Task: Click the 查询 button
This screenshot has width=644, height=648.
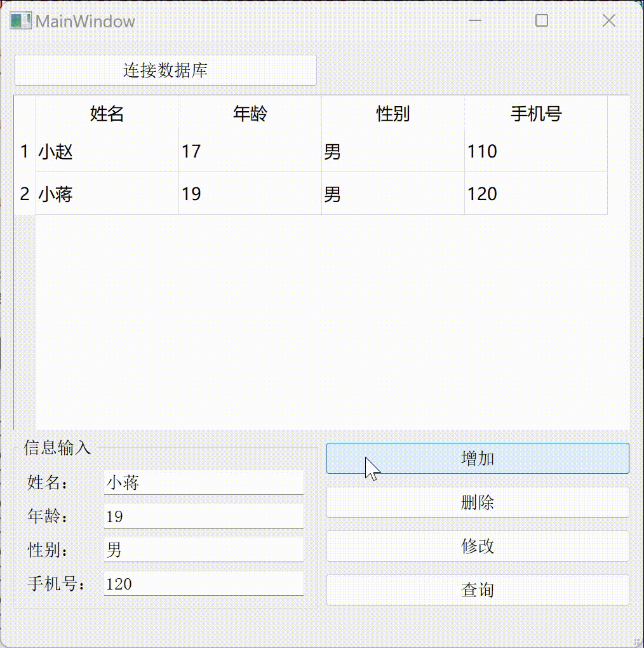Action: tap(478, 590)
